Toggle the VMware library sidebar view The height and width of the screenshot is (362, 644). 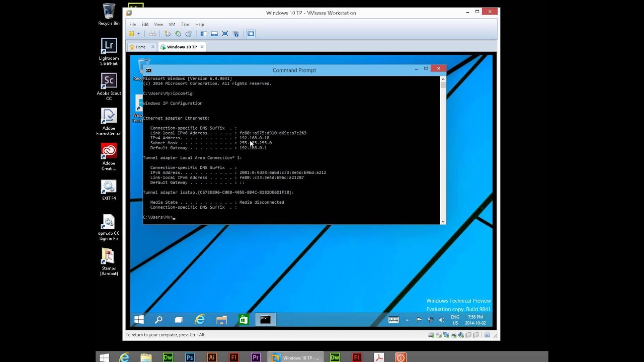point(204,34)
